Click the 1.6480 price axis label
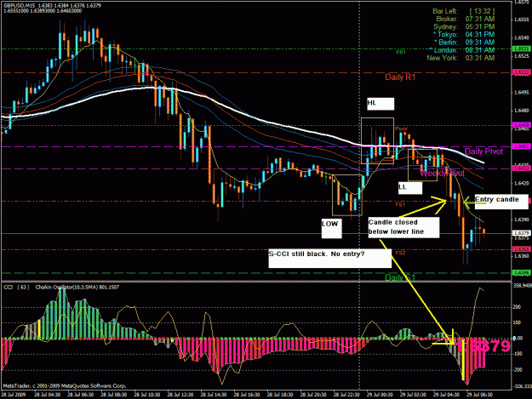This screenshot has width=532, height=399. point(522,111)
